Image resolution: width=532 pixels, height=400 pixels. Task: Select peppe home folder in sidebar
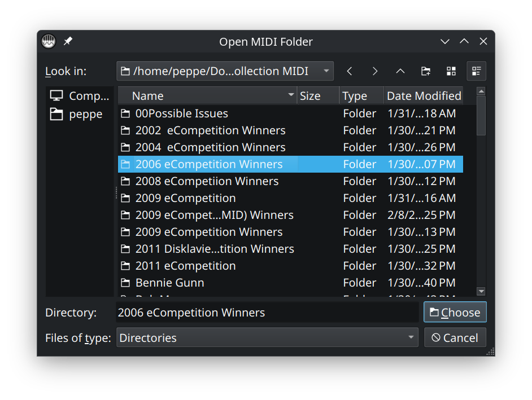click(x=80, y=114)
